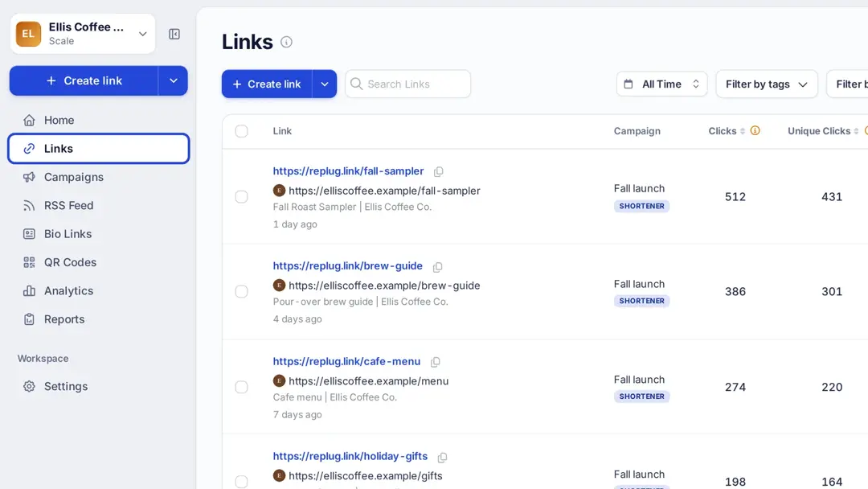Open Analytics in sidebar

coord(99,290)
